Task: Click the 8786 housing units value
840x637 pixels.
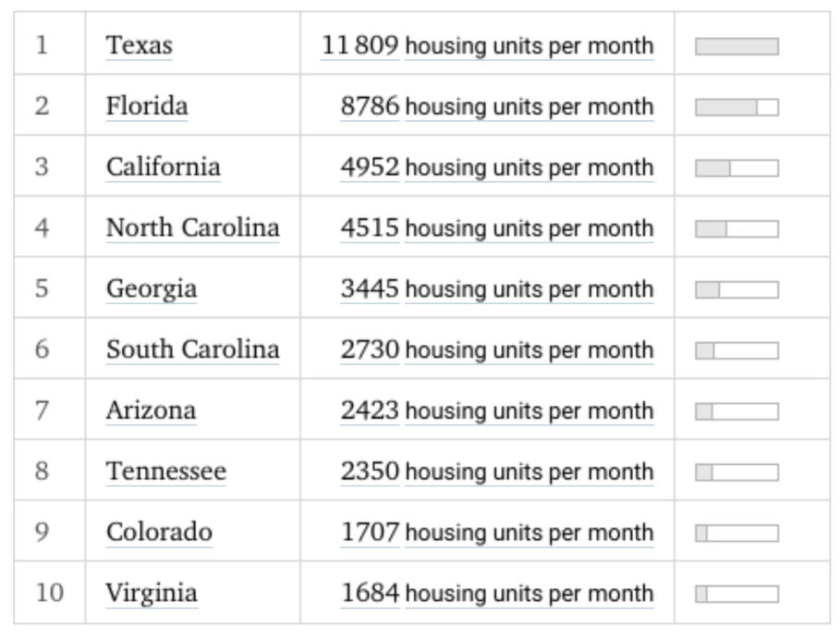Action: (x=370, y=106)
